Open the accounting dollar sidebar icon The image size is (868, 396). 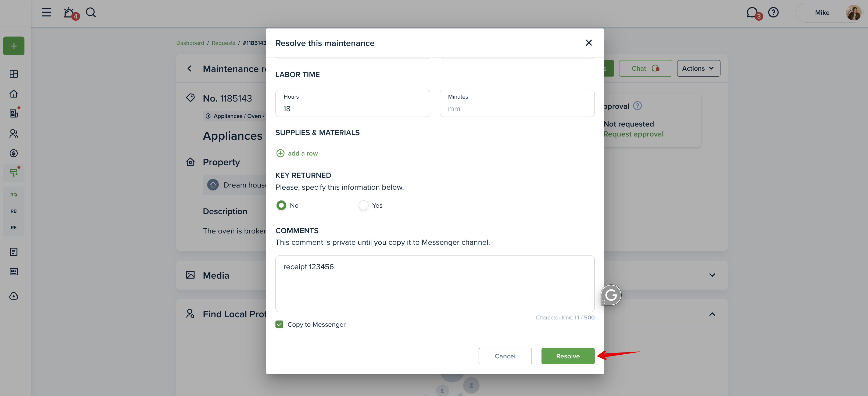click(14, 153)
